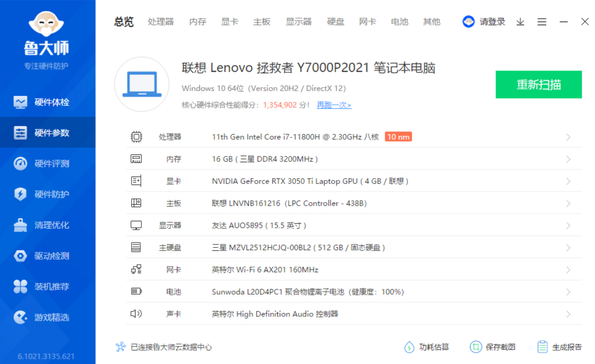Open 硬件评测 benchmark section

click(x=48, y=164)
